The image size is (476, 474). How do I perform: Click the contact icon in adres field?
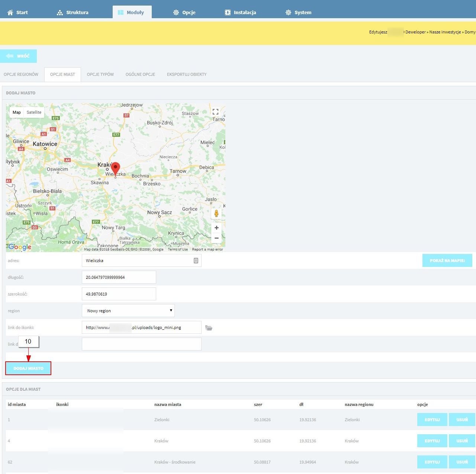[196, 261]
